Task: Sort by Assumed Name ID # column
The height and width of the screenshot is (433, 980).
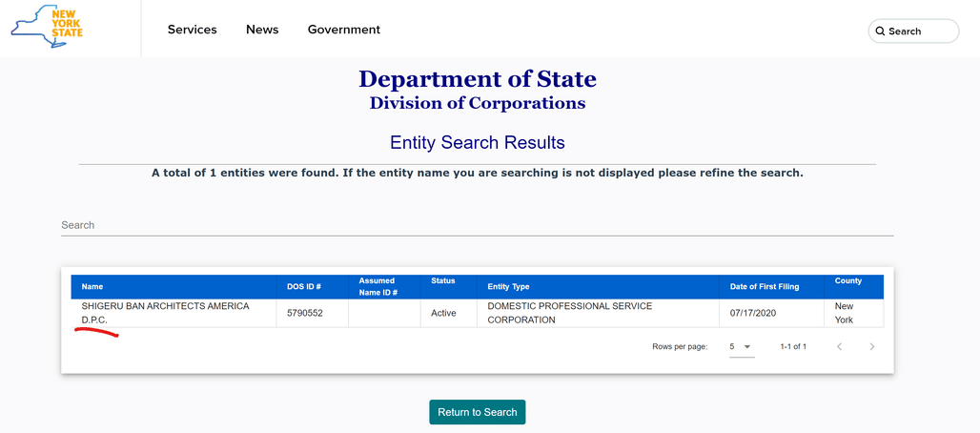Action: (378, 286)
